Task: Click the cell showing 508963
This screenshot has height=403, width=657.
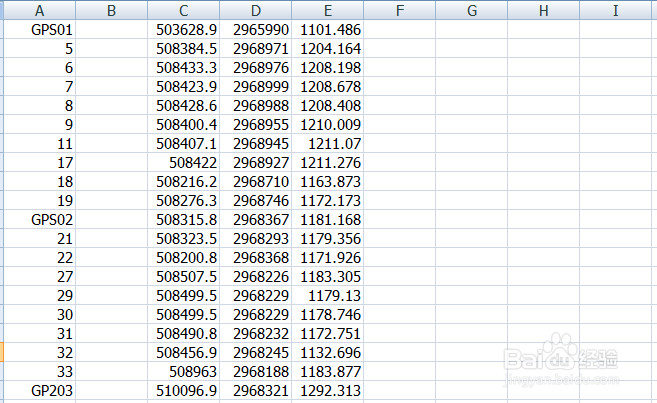Action: [184, 371]
